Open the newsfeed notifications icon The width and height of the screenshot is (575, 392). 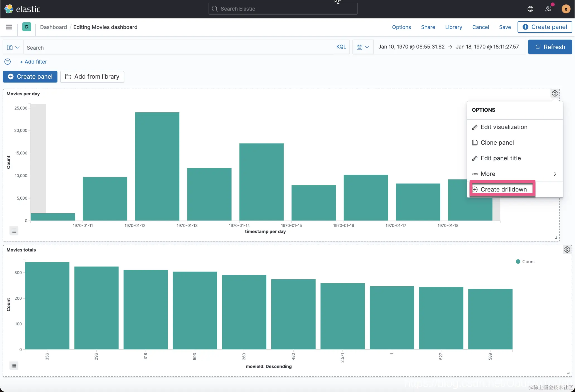coord(548,9)
